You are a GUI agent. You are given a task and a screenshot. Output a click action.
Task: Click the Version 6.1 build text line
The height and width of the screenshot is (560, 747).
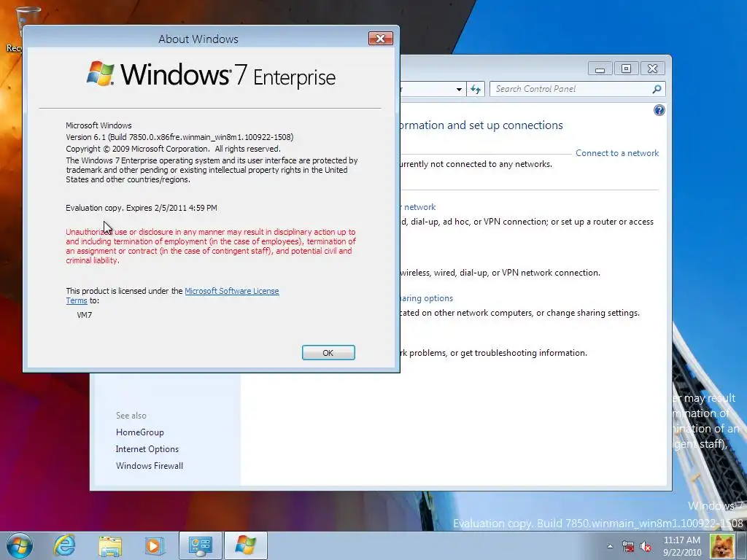coord(179,137)
